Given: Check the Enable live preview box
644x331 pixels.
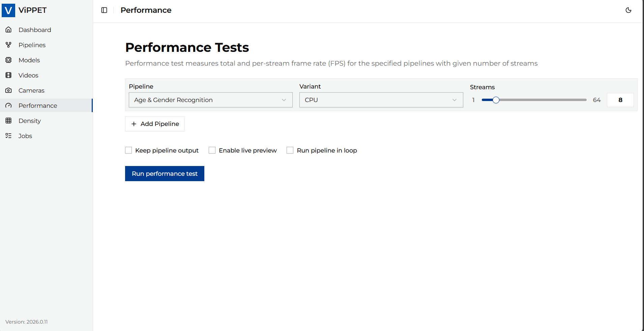Looking at the screenshot, I should (x=212, y=150).
